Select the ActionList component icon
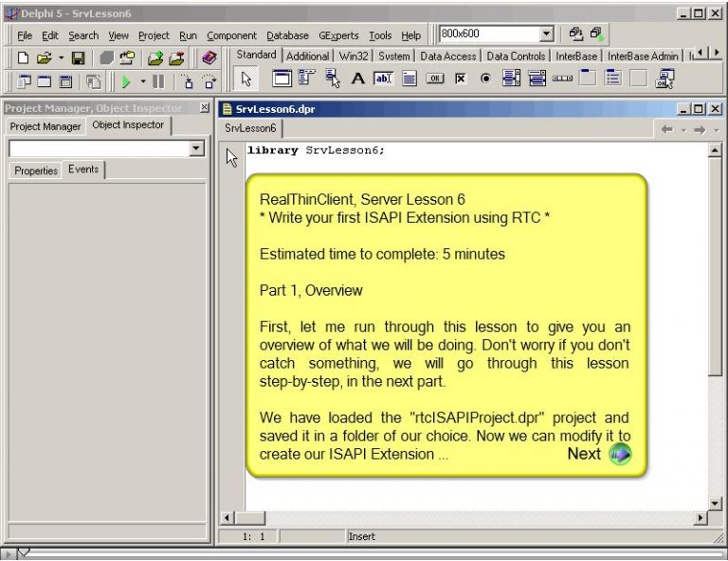Image resolution: width=728 pixels, height=561 pixels. tap(664, 79)
